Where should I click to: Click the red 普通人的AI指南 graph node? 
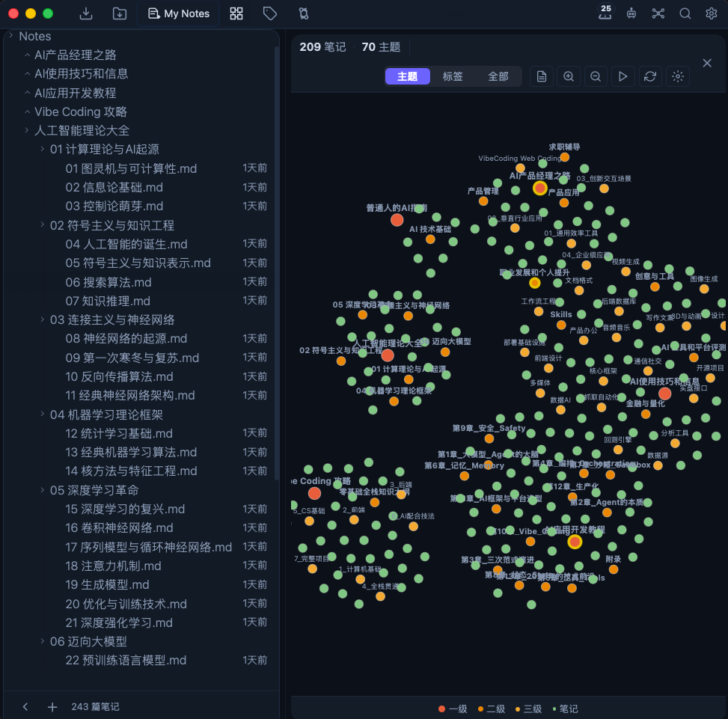(x=397, y=219)
